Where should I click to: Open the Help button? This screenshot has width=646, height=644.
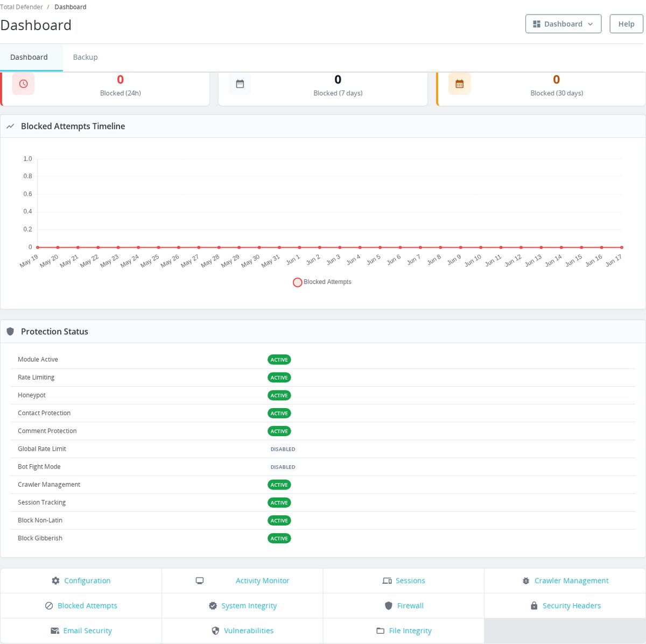(x=626, y=24)
